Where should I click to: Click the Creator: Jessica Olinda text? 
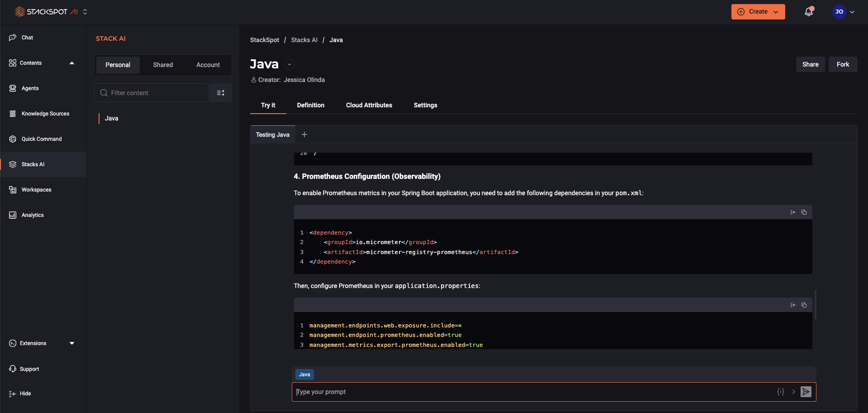[x=288, y=80]
